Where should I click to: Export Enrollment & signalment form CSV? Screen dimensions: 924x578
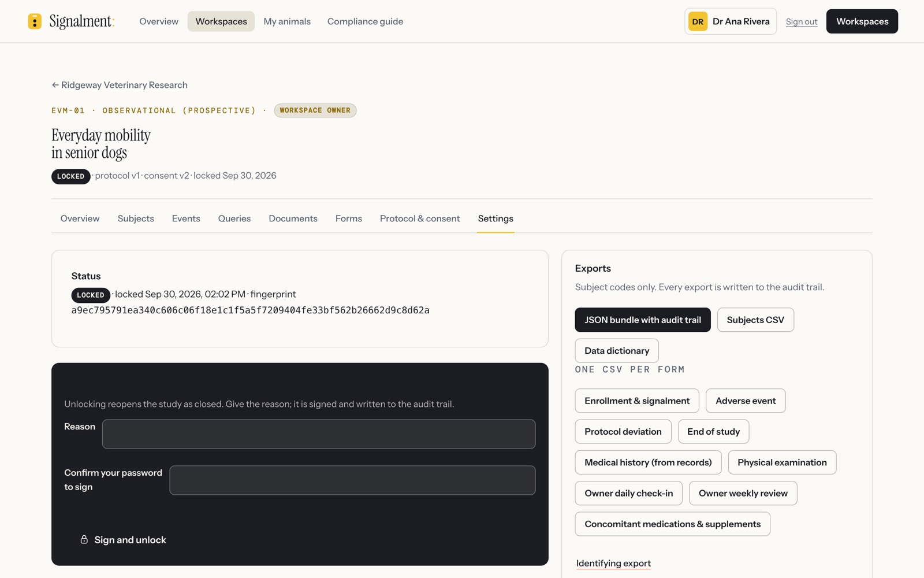click(637, 401)
